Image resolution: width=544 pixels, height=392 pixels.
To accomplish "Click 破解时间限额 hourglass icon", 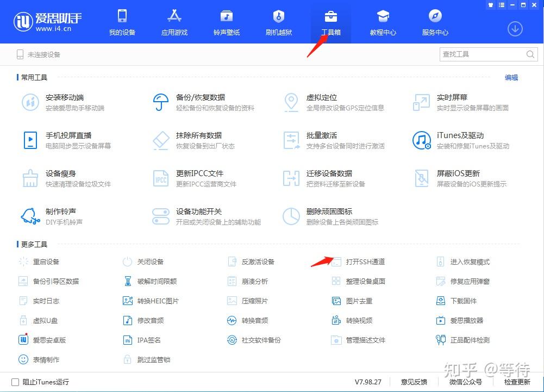I will (128, 281).
